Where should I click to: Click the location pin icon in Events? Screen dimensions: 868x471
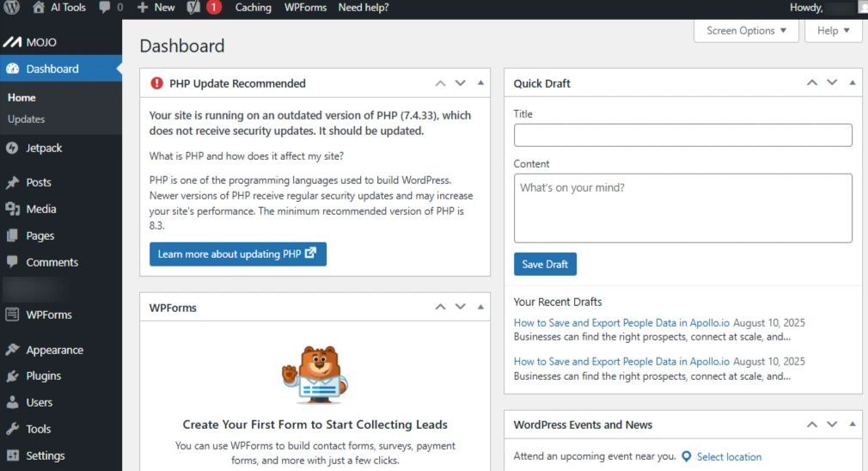686,456
